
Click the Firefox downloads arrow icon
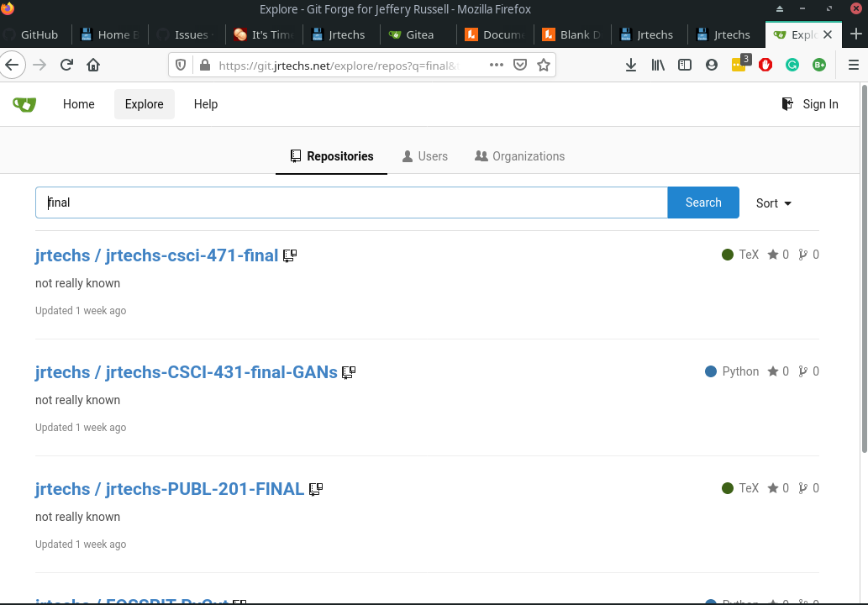(631, 65)
